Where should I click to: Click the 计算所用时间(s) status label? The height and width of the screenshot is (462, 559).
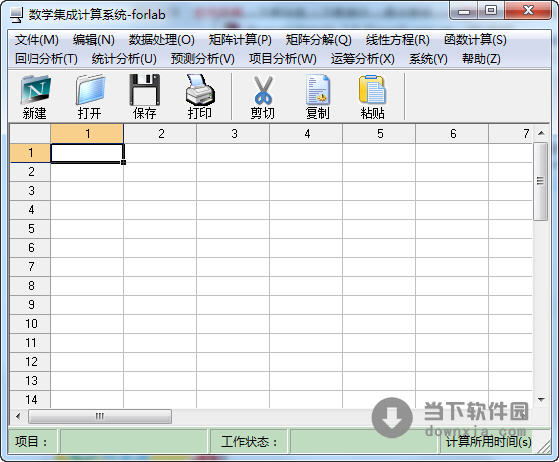(489, 442)
